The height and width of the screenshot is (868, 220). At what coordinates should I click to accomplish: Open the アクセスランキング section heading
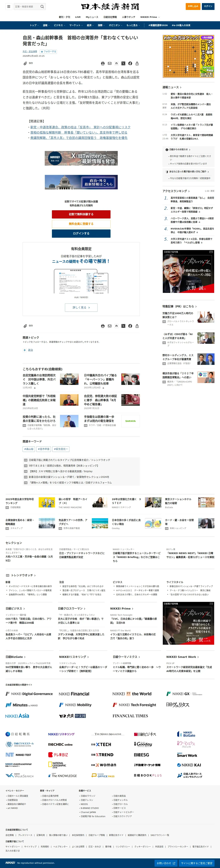click(x=176, y=191)
